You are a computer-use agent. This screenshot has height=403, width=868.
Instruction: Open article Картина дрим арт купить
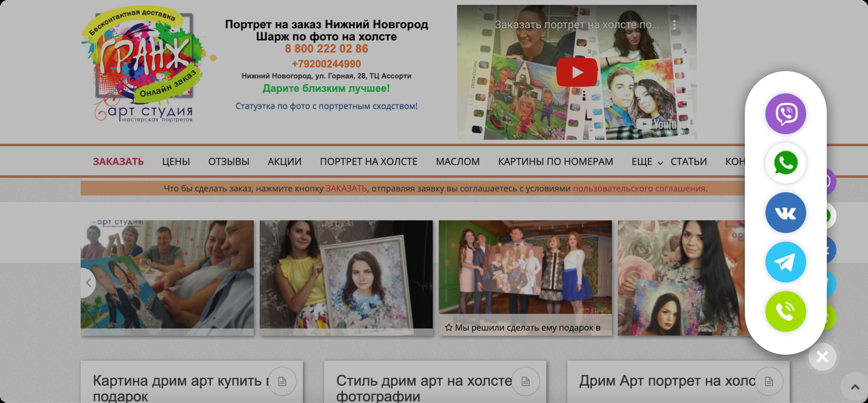[x=181, y=388]
